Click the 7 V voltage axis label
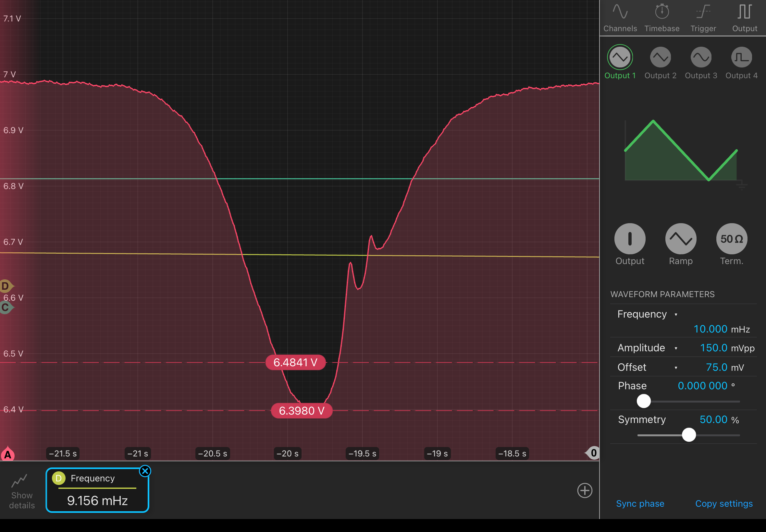 pyautogui.click(x=9, y=74)
